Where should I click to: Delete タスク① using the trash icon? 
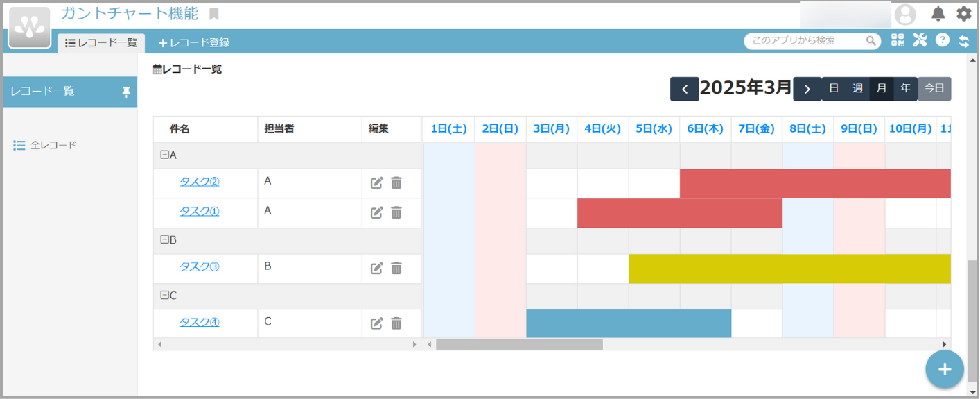pyautogui.click(x=396, y=212)
